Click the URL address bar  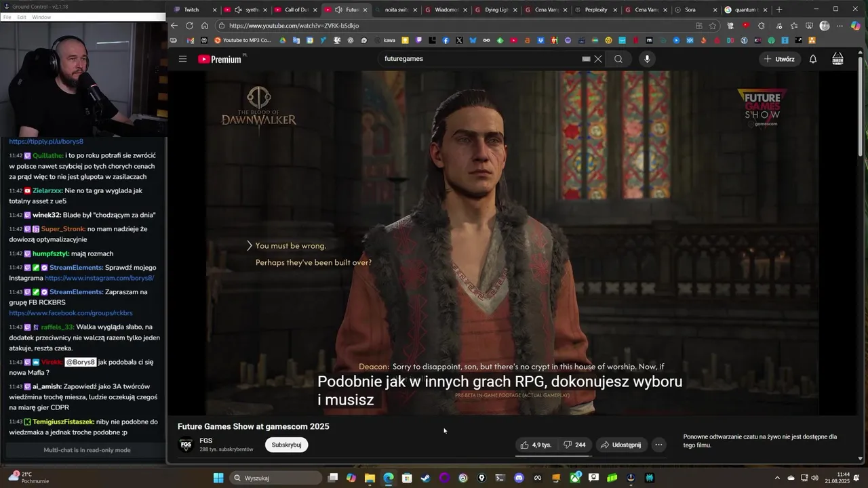[x=454, y=26]
